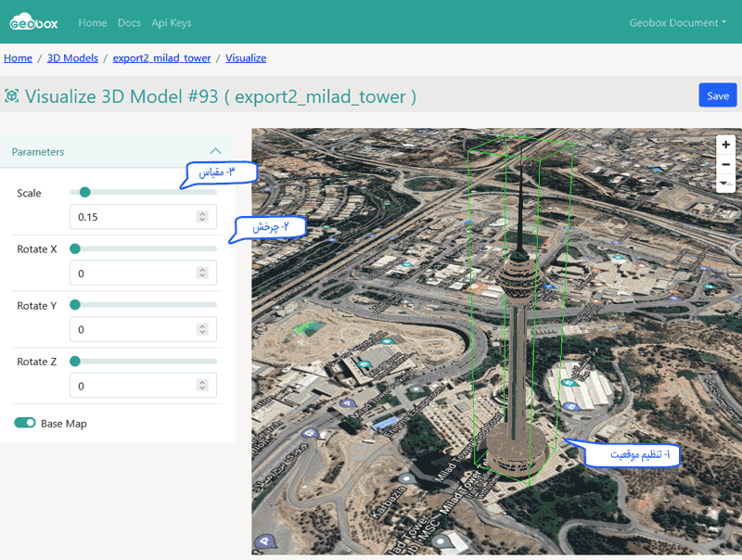Toggle the Base Map switch

click(x=25, y=423)
